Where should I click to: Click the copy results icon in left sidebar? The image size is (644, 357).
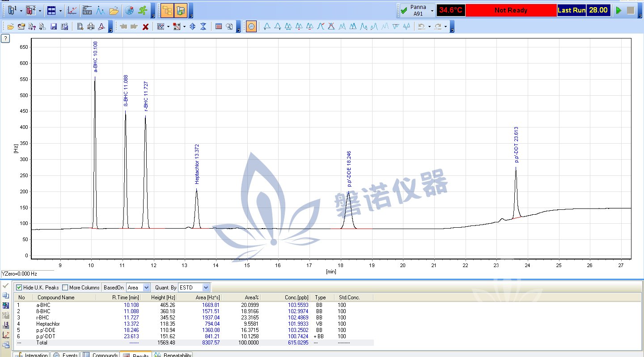click(6, 296)
